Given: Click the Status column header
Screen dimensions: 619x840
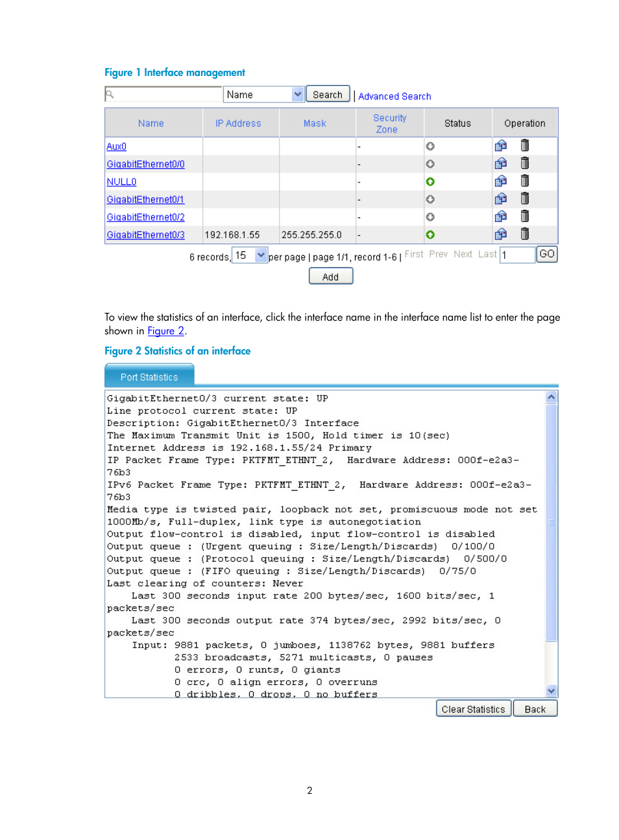Looking at the screenshot, I should click(457, 123).
